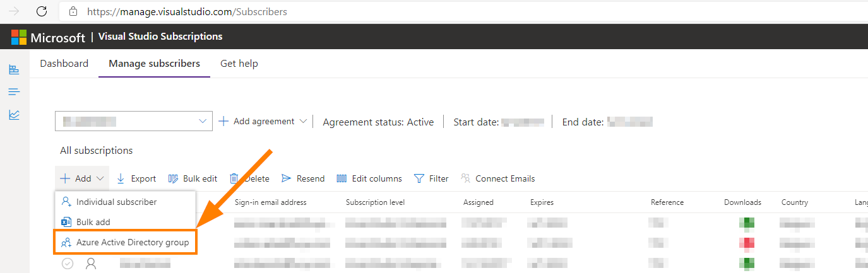Click the Delete trash can icon
This screenshot has height=273, width=868.
tap(234, 178)
